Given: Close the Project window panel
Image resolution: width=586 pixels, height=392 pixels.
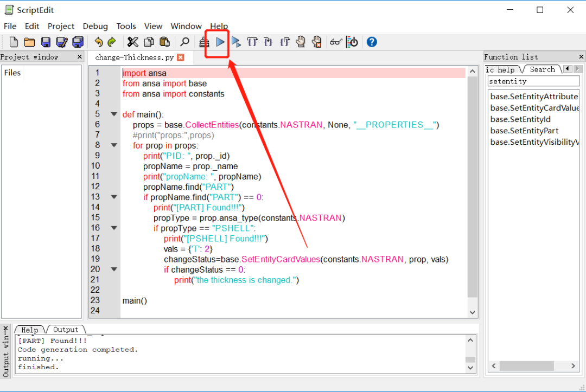Looking at the screenshot, I should point(79,57).
